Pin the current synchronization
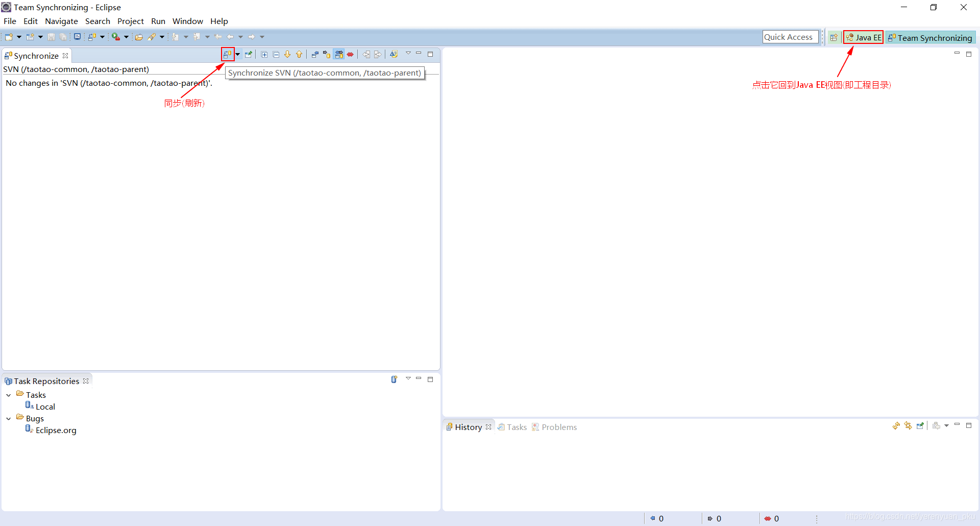980x526 pixels. 249,54
